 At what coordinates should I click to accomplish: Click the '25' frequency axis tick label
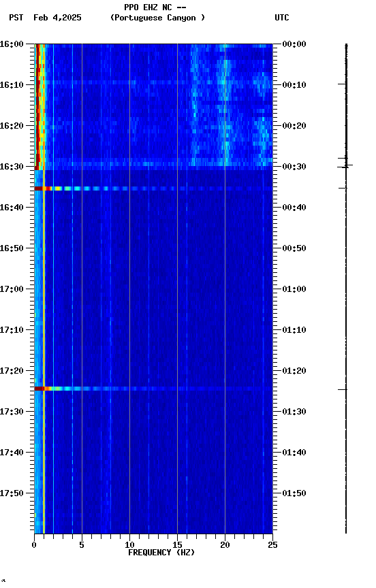pos(272,545)
